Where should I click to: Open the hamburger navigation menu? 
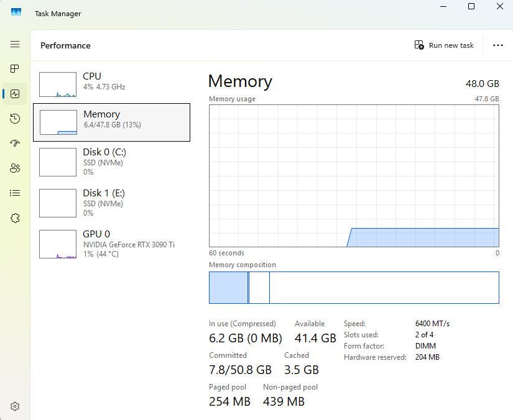point(15,44)
